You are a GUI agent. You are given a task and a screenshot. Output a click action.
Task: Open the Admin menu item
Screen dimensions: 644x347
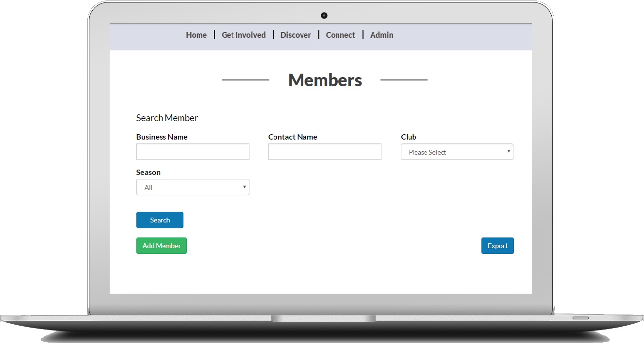click(x=381, y=35)
